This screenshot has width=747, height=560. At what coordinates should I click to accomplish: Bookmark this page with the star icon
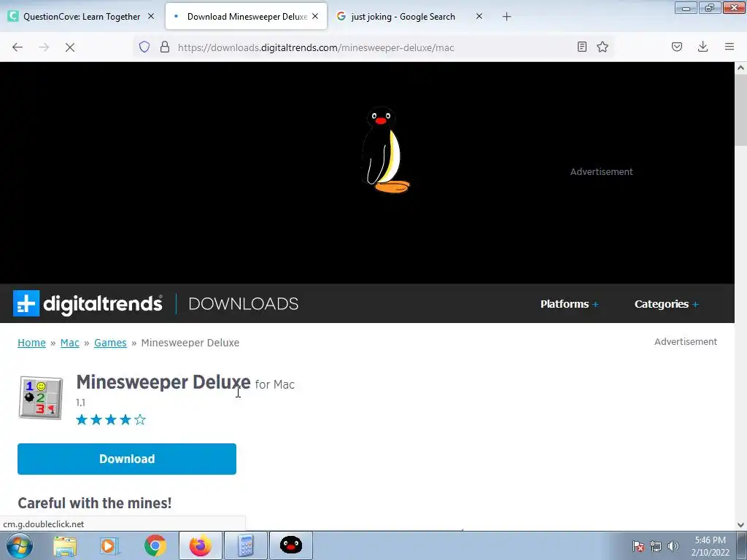pos(603,47)
